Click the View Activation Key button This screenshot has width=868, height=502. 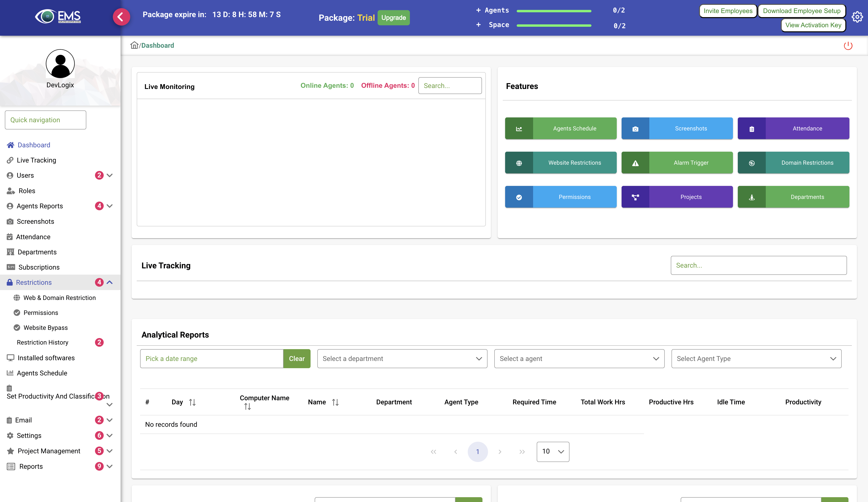813,25
